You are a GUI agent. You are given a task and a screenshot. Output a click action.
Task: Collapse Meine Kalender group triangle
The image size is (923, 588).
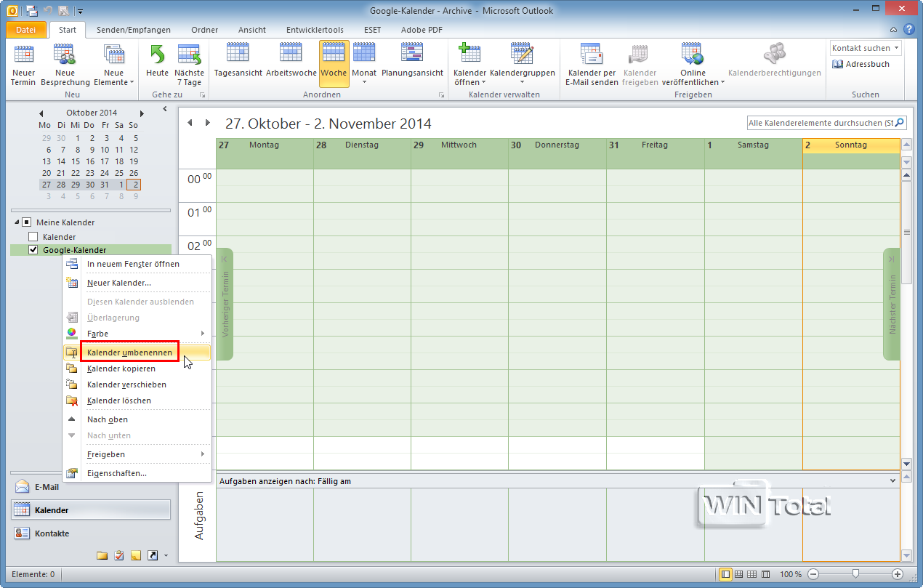click(16, 222)
